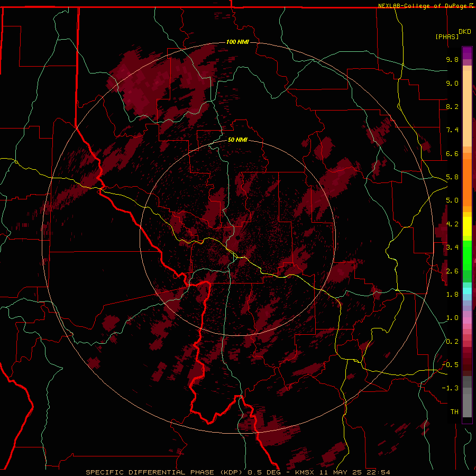Click the cyan segment of the color bar

click(x=467, y=290)
